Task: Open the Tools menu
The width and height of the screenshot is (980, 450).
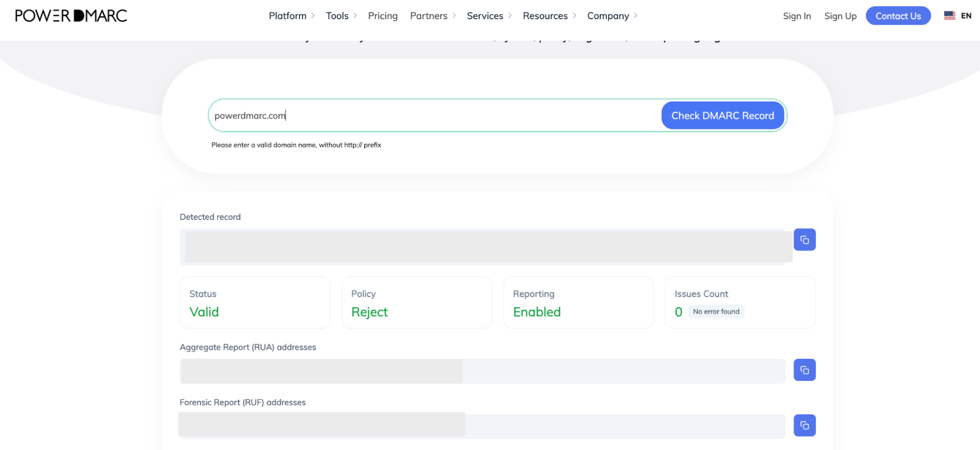Action: click(x=337, y=16)
